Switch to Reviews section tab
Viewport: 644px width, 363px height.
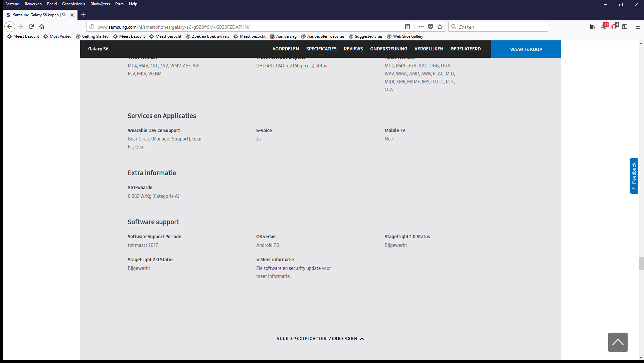click(353, 49)
